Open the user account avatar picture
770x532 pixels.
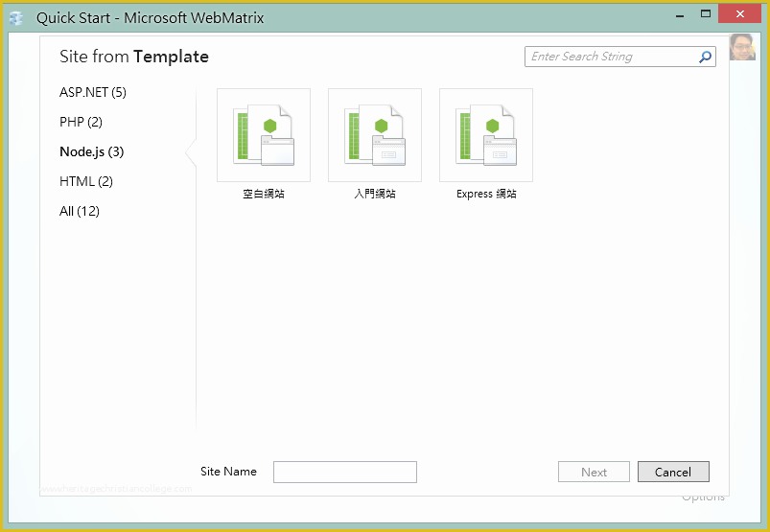(x=742, y=47)
